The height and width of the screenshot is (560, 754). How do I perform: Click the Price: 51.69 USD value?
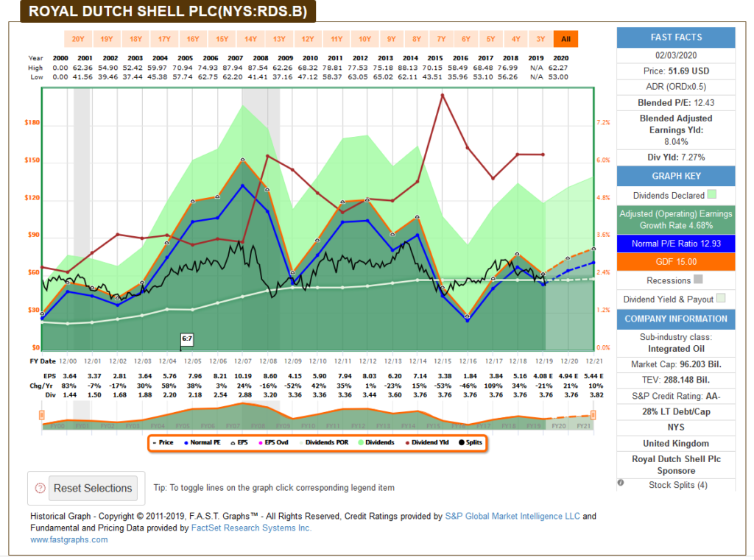point(676,71)
